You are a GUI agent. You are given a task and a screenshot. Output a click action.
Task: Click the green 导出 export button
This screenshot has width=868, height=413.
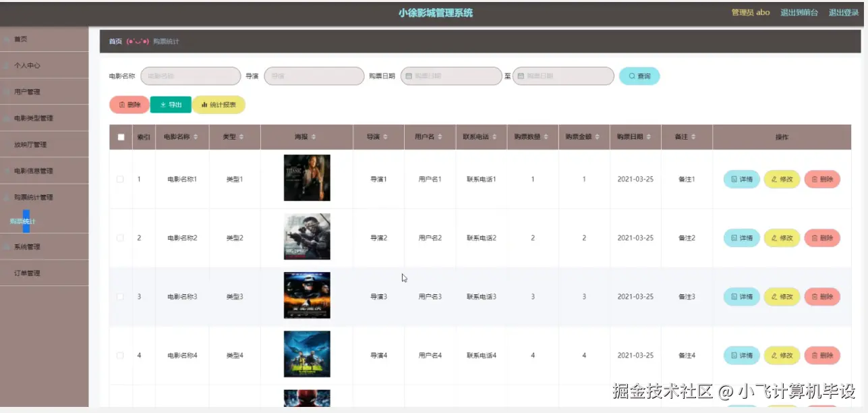171,105
